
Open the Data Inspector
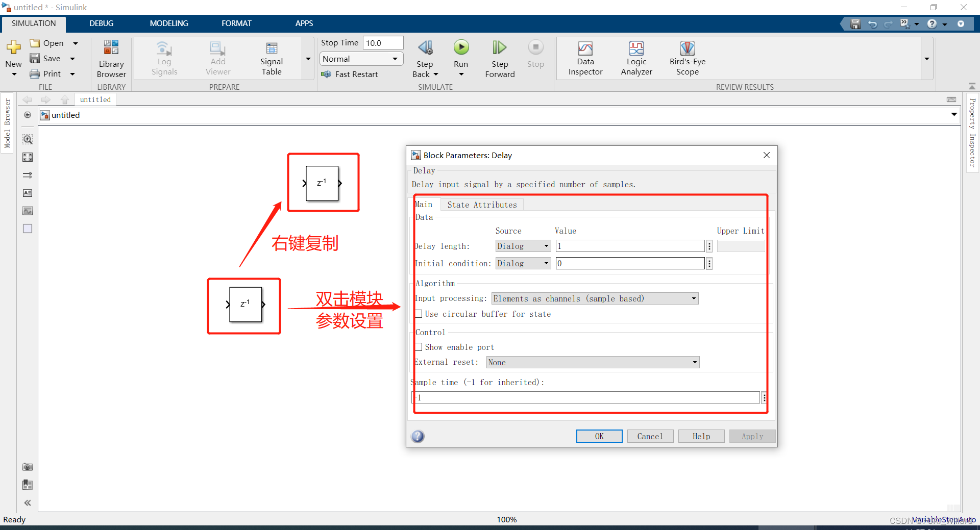[x=585, y=59]
